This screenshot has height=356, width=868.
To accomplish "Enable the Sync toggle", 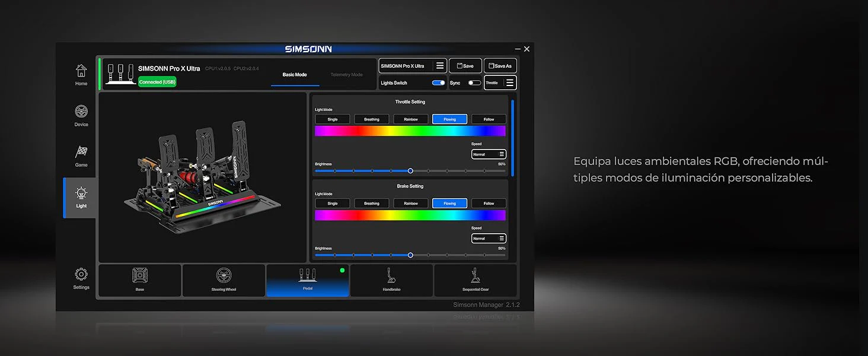I will (474, 83).
